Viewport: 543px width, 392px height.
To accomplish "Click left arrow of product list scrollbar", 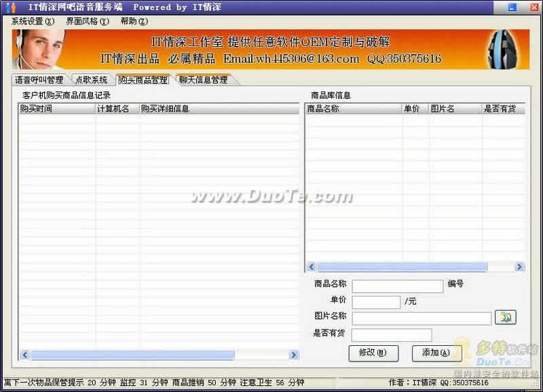I will coord(312,267).
